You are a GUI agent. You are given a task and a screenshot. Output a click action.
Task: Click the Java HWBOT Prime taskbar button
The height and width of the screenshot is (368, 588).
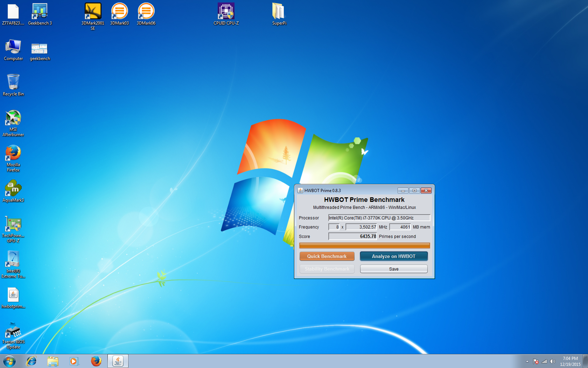click(118, 361)
